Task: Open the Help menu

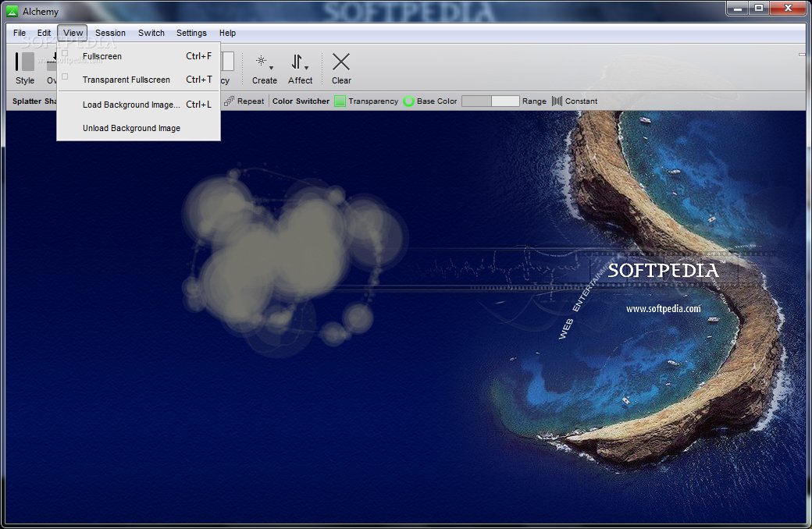Action: point(227,33)
